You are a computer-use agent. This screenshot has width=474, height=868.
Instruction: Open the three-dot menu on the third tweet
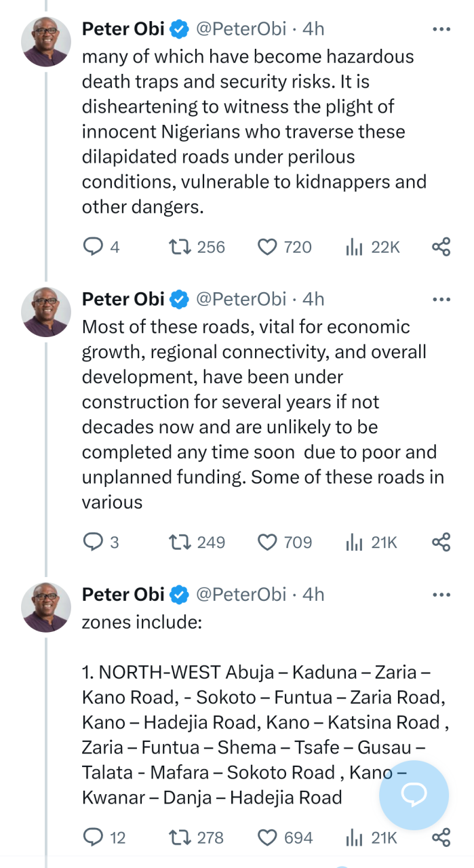[441, 594]
